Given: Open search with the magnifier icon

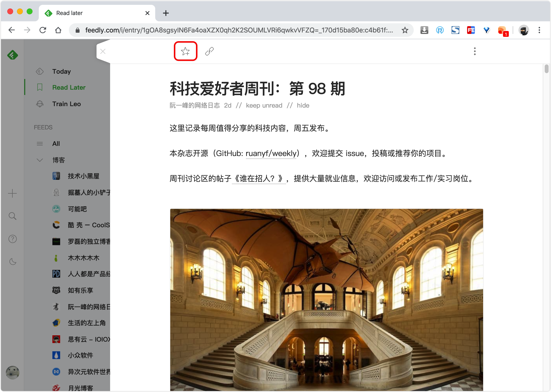Looking at the screenshot, I should coord(12,216).
